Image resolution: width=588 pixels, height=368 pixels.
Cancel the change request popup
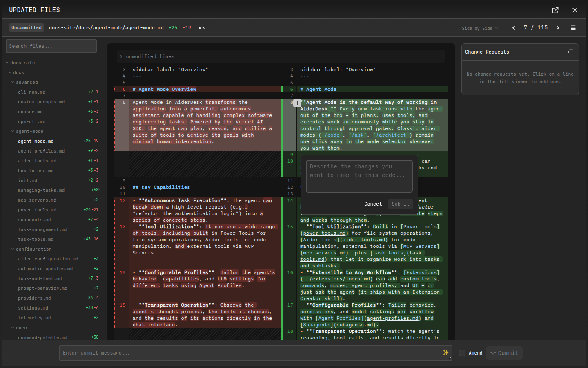[x=373, y=204]
